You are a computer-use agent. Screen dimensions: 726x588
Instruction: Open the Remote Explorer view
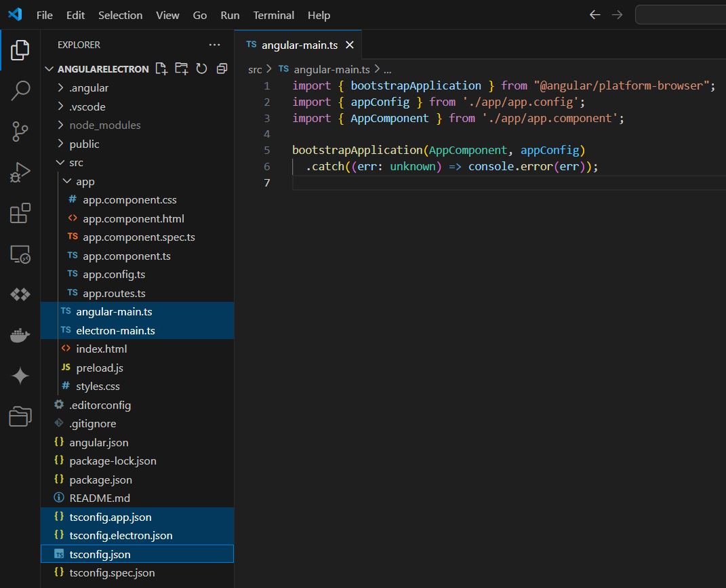20,254
